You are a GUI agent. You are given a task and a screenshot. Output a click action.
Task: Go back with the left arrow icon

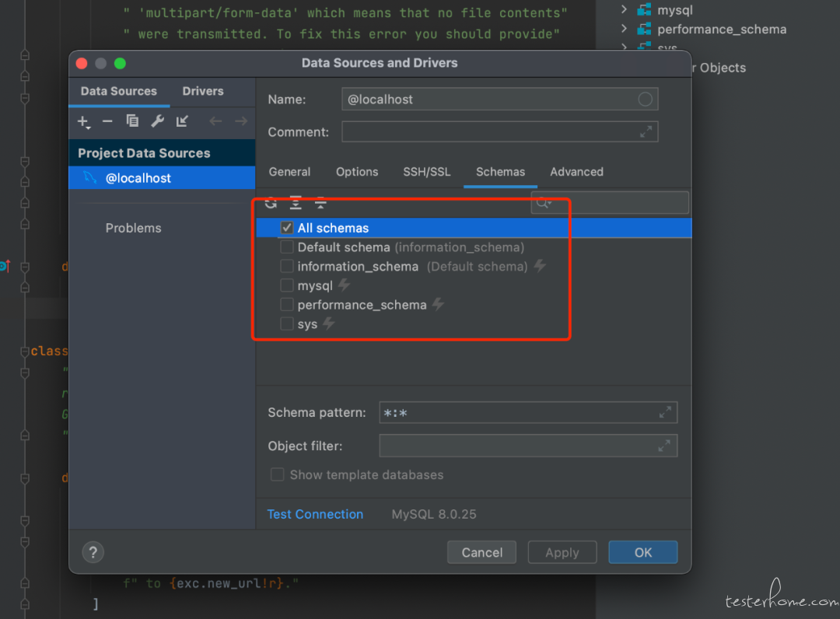[x=215, y=121]
